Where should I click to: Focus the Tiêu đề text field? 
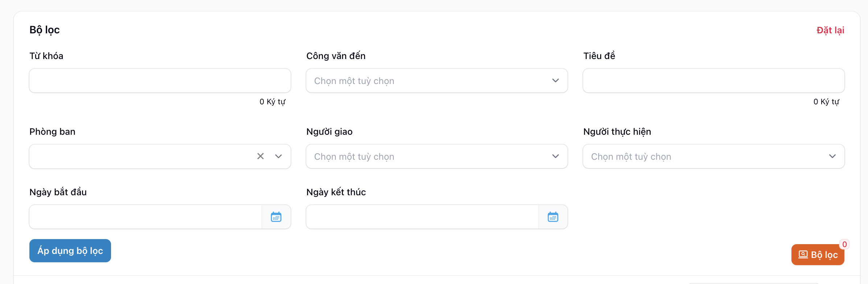pyautogui.click(x=713, y=81)
